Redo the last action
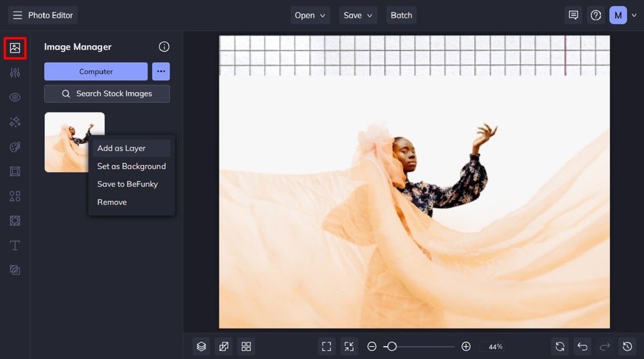This screenshot has height=359, width=644. click(x=604, y=346)
